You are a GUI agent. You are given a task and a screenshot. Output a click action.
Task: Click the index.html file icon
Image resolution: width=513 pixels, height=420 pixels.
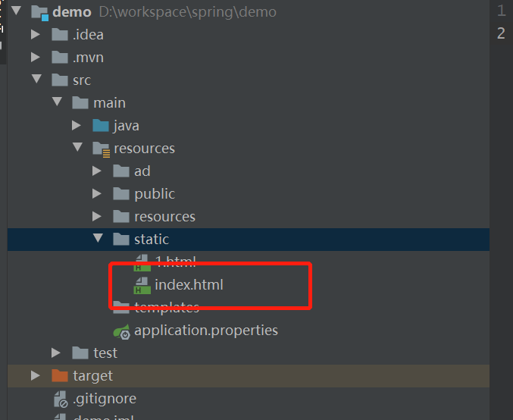(x=142, y=286)
